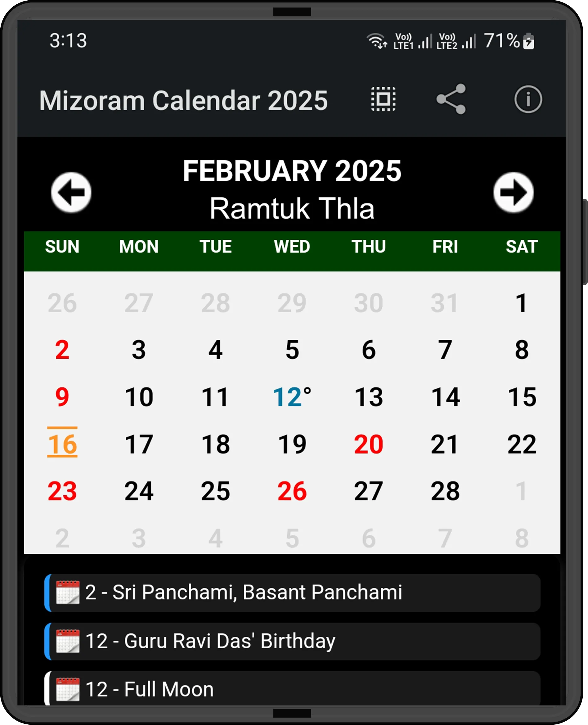Select today's date, February 16
The height and width of the screenshot is (725, 588).
[x=62, y=444]
